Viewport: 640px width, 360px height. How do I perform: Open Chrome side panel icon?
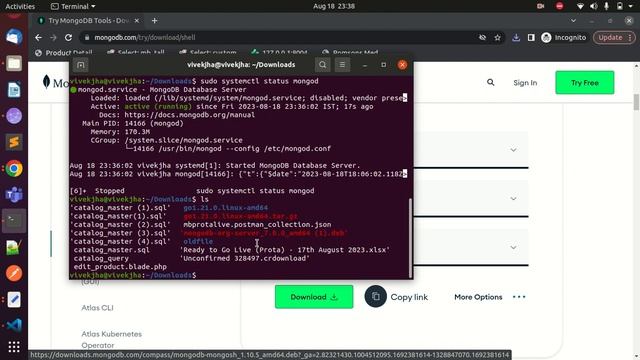531,38
